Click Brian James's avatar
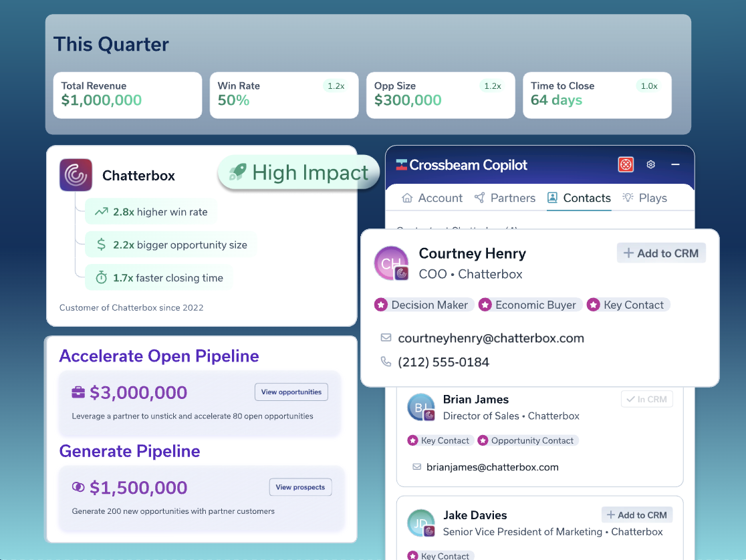746x560 pixels. point(421,407)
